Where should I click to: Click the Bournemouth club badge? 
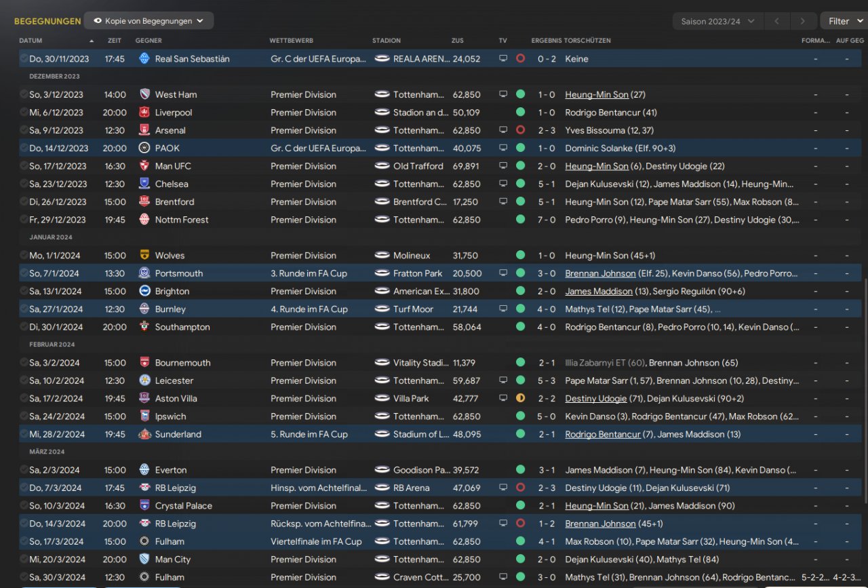pyautogui.click(x=144, y=363)
